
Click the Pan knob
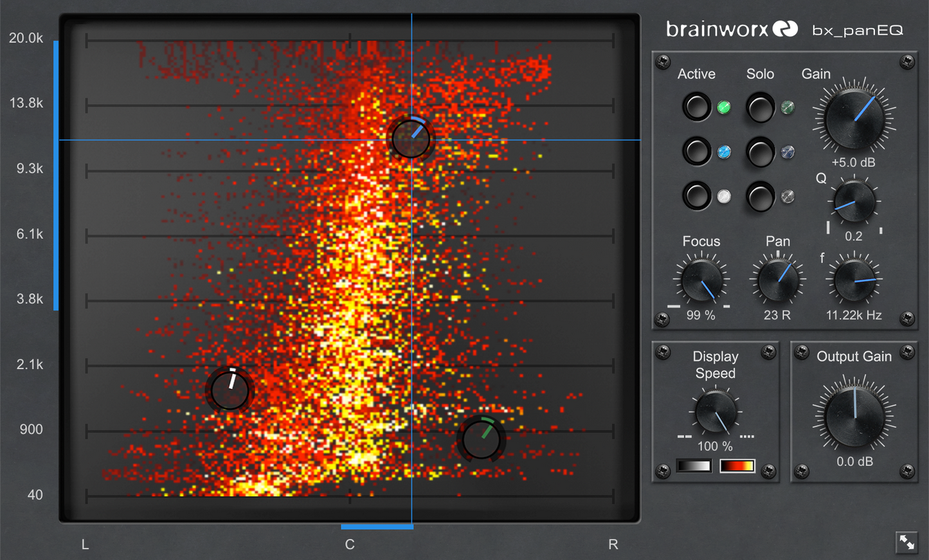tap(778, 280)
